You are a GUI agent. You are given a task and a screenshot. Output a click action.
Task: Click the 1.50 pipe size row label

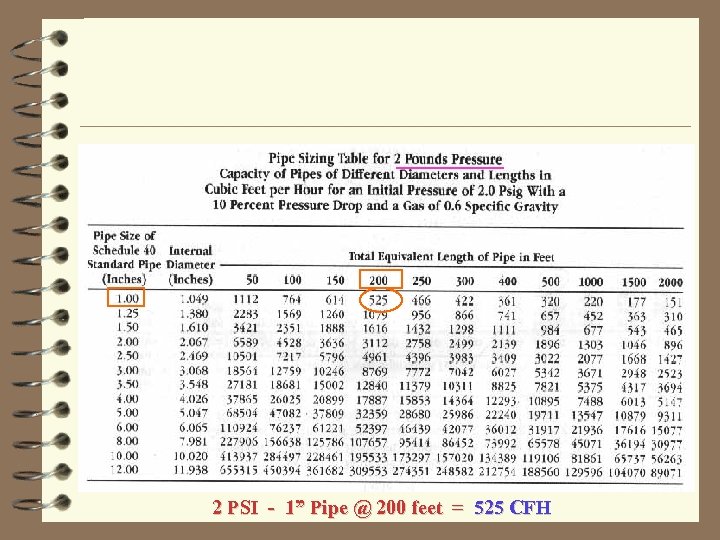pos(128,327)
